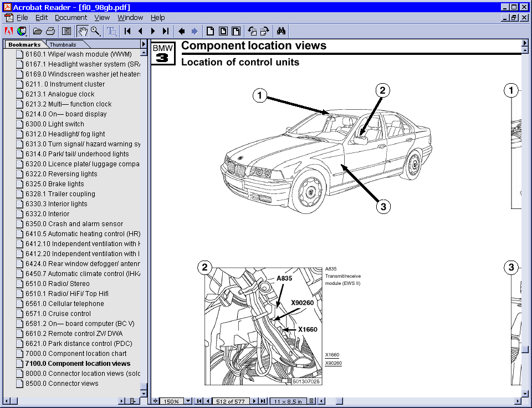
Task: Open the Find dialog with binoculars icon
Action: click(x=281, y=31)
